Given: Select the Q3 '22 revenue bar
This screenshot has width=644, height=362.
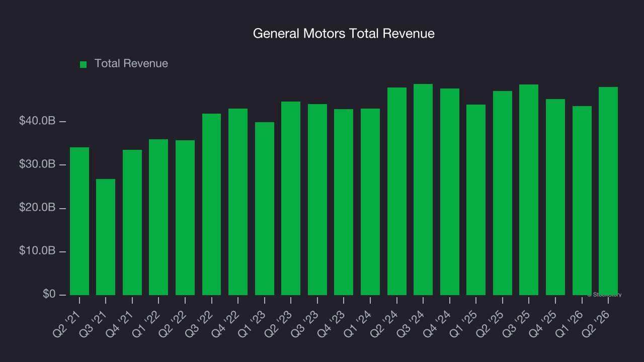Looking at the screenshot, I should 211,204.
